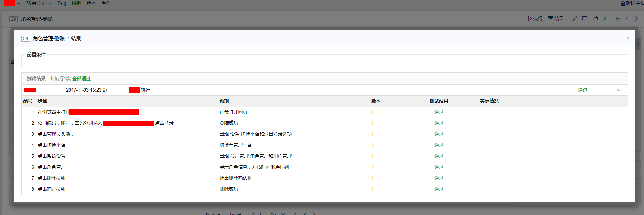644x215 pixels.
Task: Click the 测试主页 home icon
Action: point(623,3)
